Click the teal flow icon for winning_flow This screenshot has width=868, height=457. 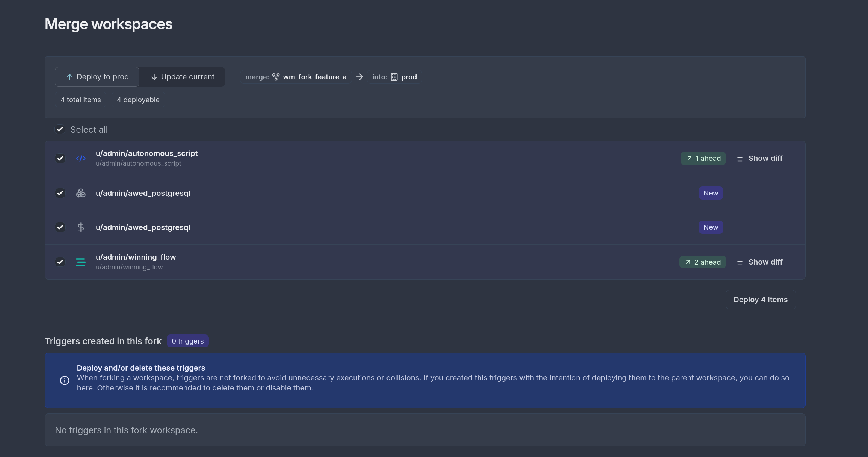pos(81,262)
